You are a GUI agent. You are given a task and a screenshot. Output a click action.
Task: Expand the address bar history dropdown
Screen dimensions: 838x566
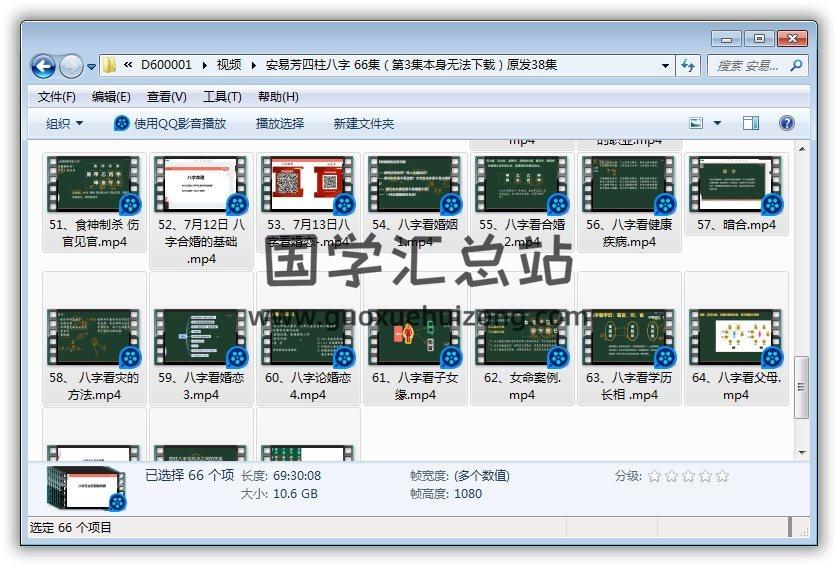coord(666,66)
